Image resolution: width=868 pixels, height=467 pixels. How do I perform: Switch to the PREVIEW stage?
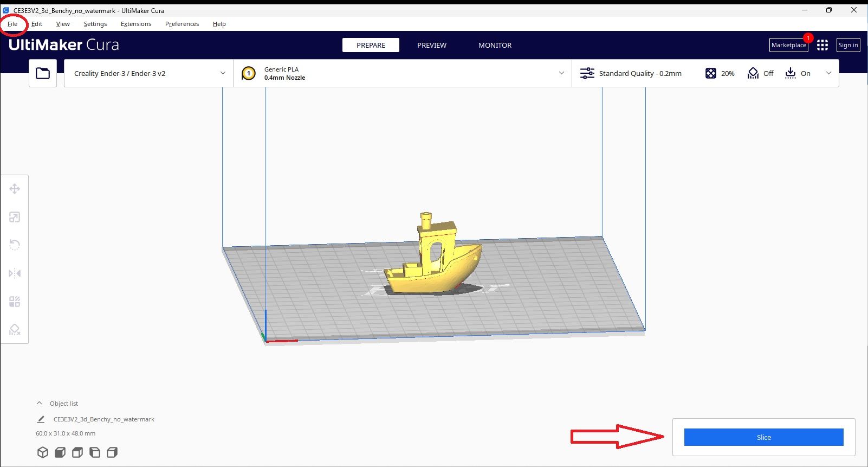tap(432, 45)
